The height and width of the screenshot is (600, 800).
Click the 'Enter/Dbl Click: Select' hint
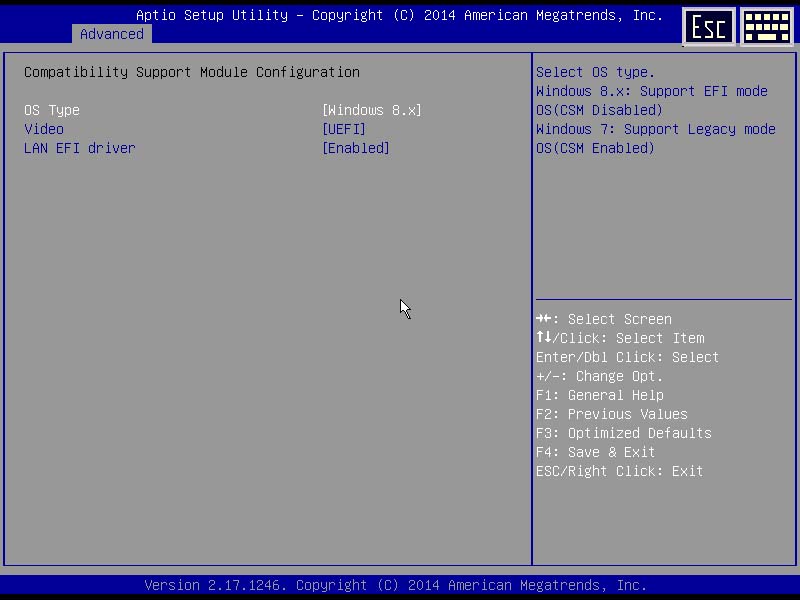coord(628,357)
